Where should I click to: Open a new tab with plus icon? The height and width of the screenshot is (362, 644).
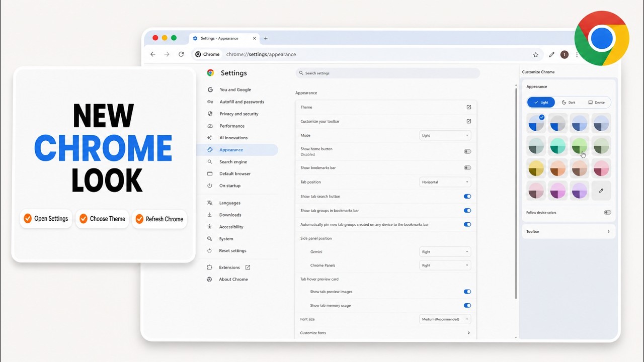point(266,38)
